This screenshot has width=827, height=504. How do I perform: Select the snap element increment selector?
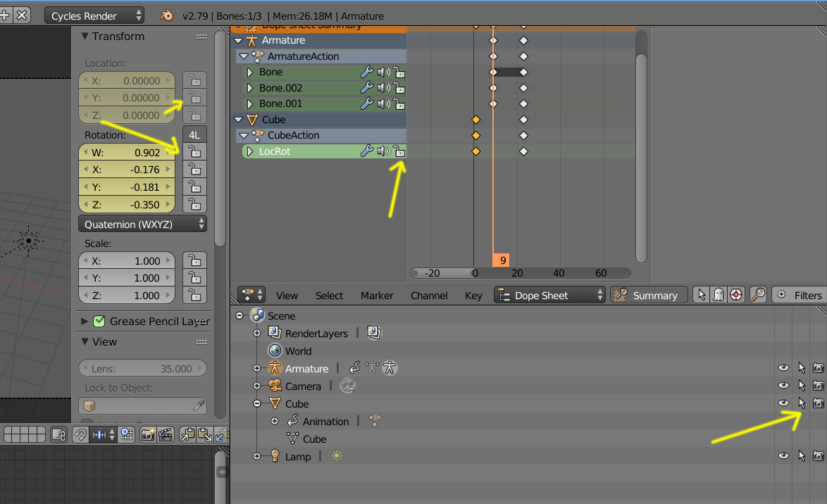pos(104,434)
